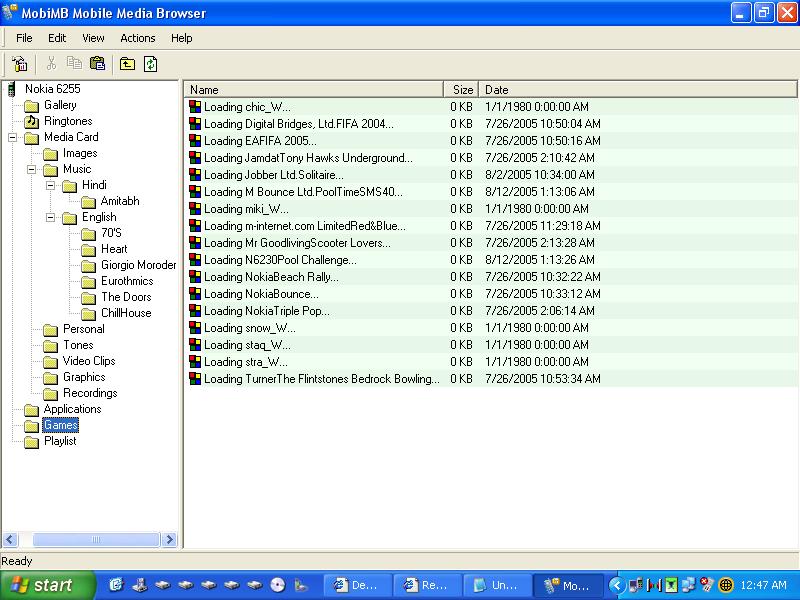Click the Copy toolbar icon

pos(74,63)
